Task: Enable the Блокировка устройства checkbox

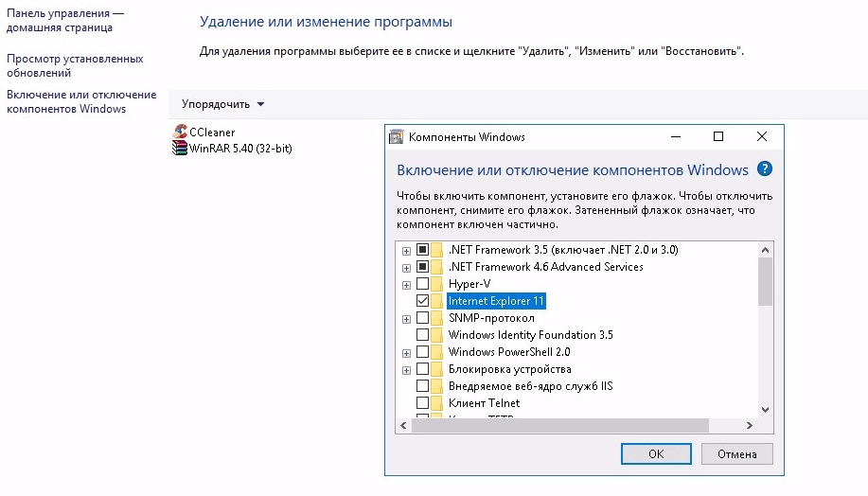Action: click(422, 369)
